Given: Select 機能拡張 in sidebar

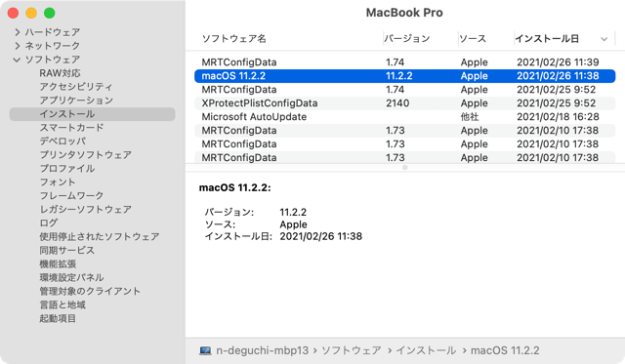Looking at the screenshot, I should coord(58,263).
